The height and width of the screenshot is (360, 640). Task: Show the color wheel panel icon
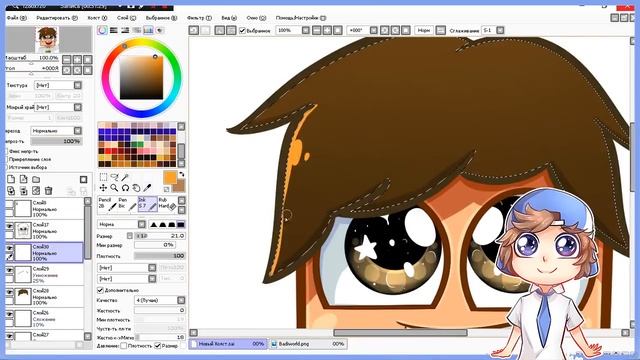[x=102, y=30]
